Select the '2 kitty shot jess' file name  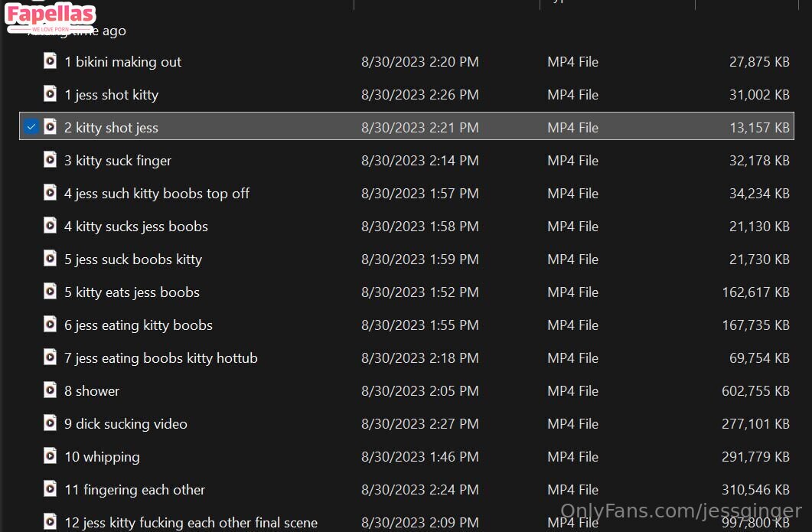click(111, 128)
